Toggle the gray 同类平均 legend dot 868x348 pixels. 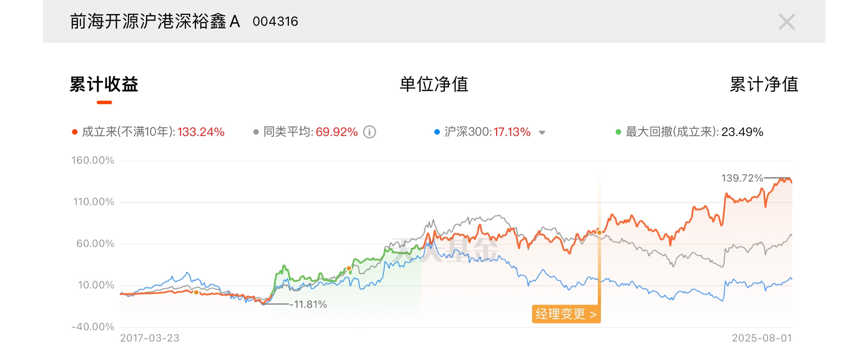256,132
